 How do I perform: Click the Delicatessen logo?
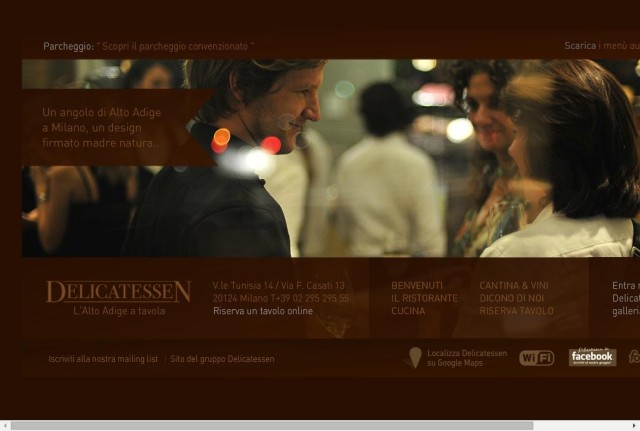[118, 291]
